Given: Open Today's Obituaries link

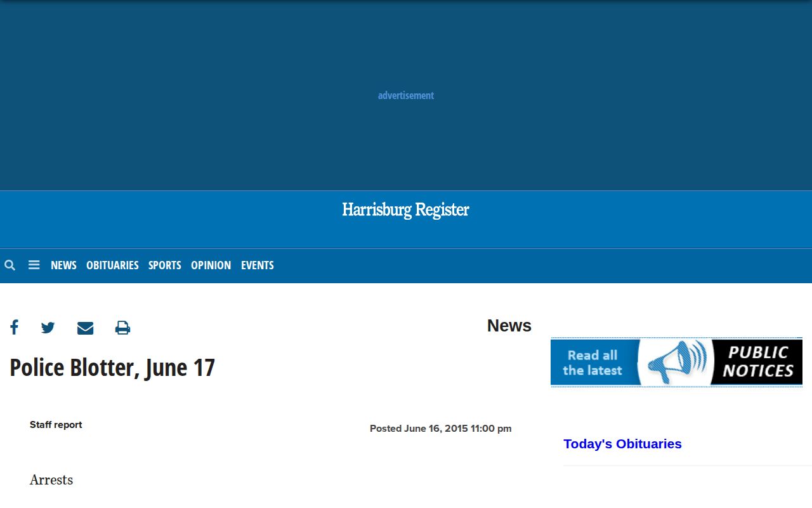Looking at the screenshot, I should 622,444.
